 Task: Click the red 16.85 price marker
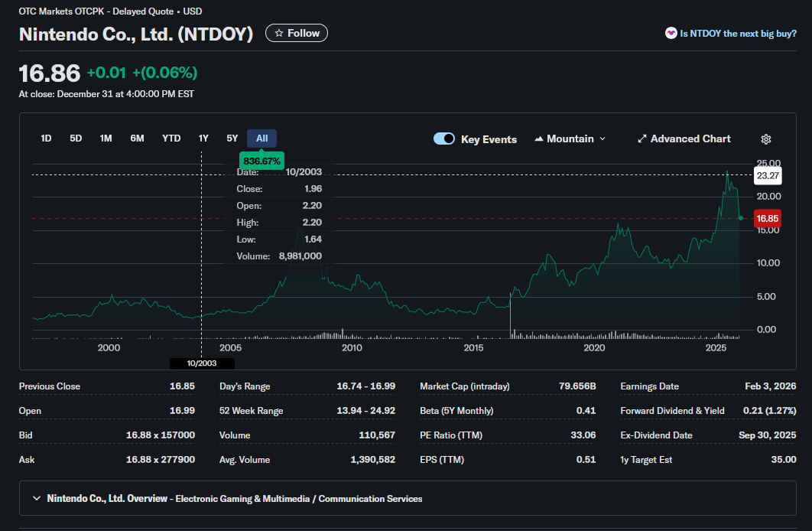tap(767, 219)
